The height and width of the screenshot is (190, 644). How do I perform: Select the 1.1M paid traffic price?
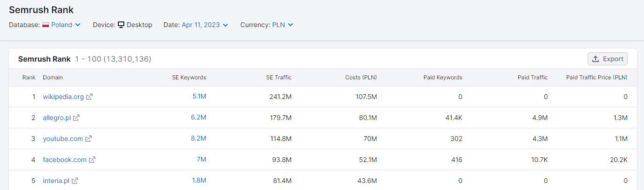[622, 139]
